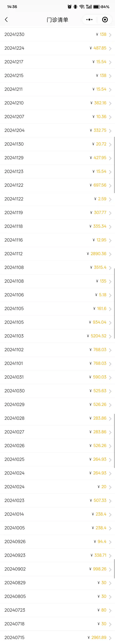Tap the vibrate mode status icon
The height and width of the screenshot is (644, 115).
tap(75, 7)
